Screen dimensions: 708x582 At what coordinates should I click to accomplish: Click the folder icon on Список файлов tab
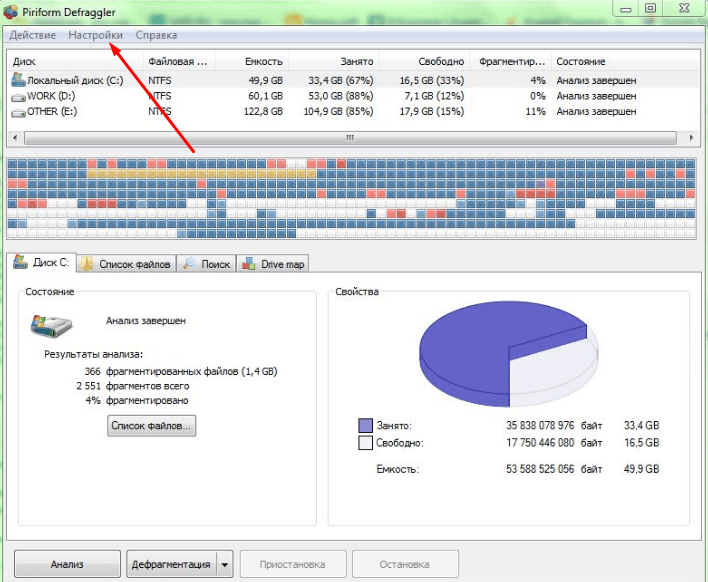(x=87, y=264)
